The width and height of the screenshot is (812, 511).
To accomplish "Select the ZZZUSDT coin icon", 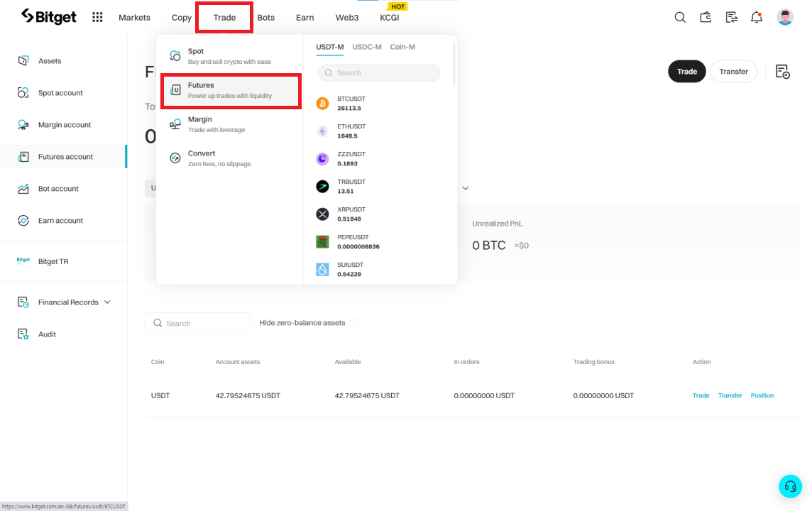I will [322, 159].
